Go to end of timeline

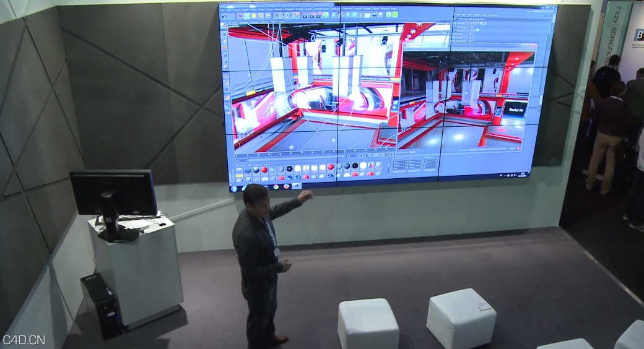(x=392, y=155)
